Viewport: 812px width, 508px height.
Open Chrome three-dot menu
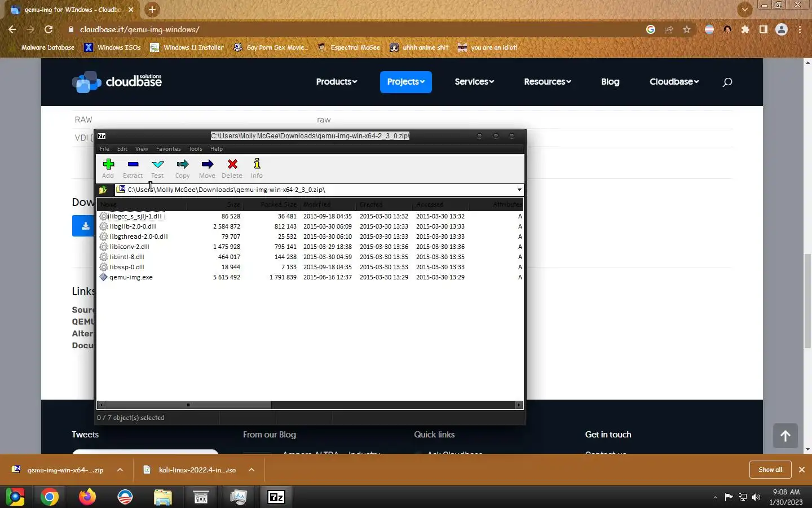[800, 29]
